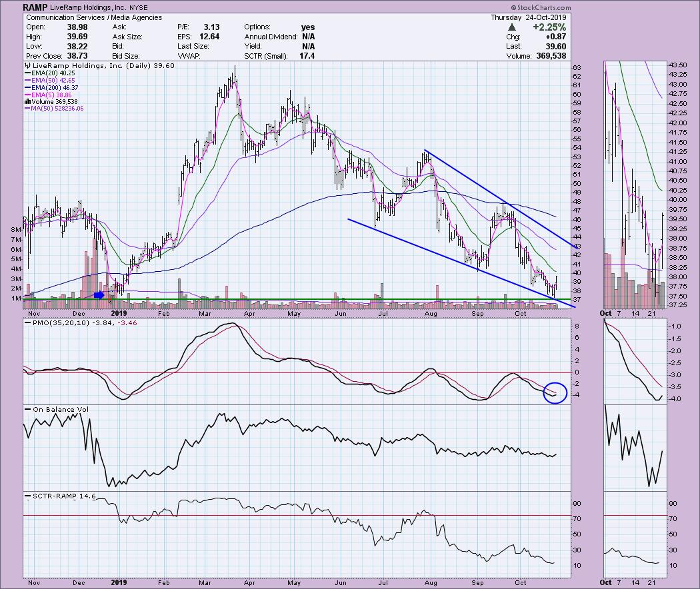Screen dimensions: 700x589
Task: Click the Prev Close value 38.73
Action: 77,56
